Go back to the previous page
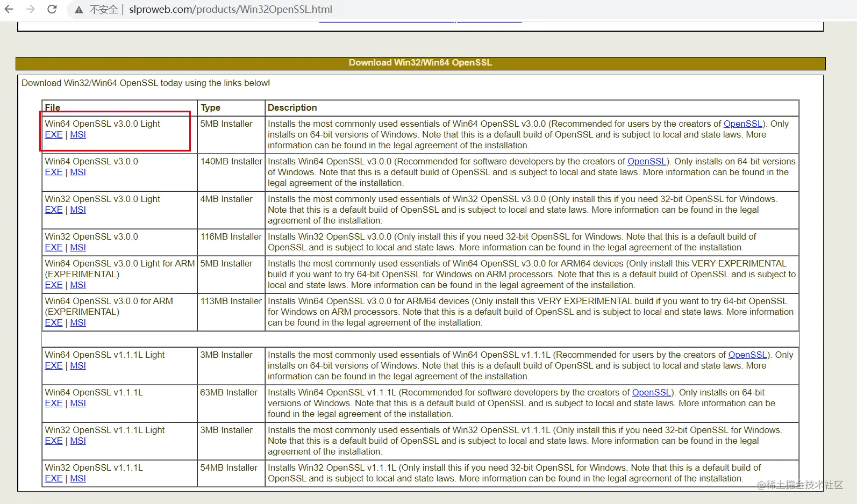The width and height of the screenshot is (857, 504). pyautogui.click(x=9, y=9)
